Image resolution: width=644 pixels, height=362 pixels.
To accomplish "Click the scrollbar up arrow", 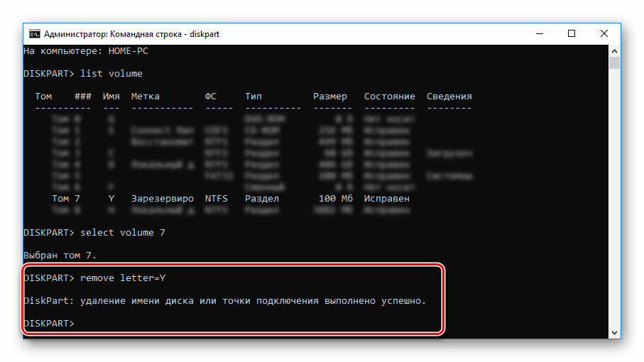I will click(614, 51).
